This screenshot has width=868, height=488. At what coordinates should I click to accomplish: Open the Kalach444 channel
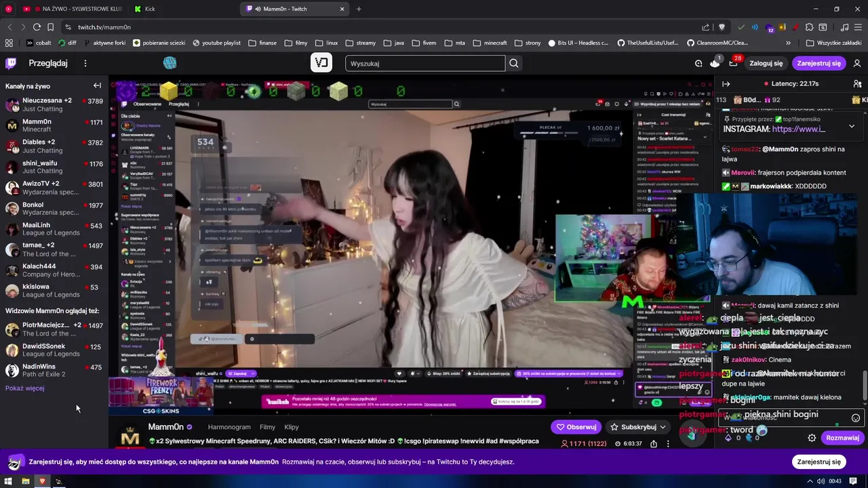click(54, 270)
